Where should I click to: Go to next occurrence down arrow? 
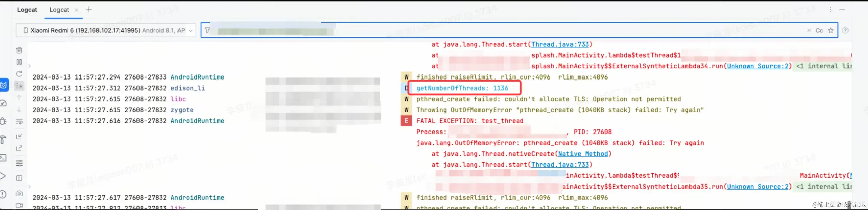pyautogui.click(x=19, y=110)
